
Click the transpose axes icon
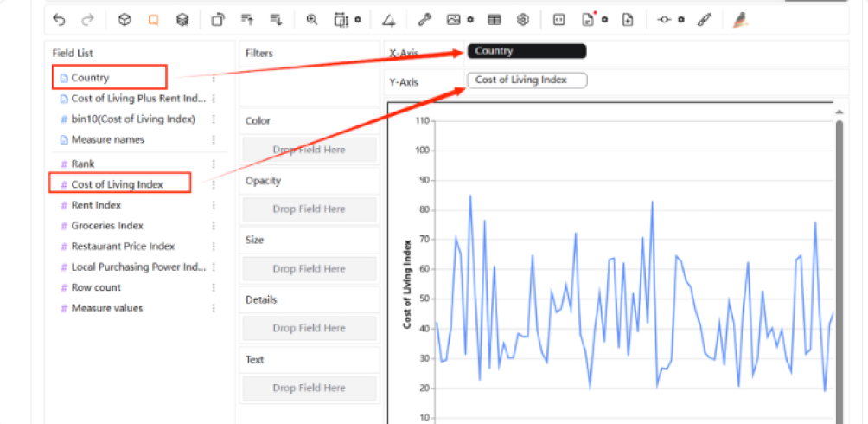tap(218, 20)
